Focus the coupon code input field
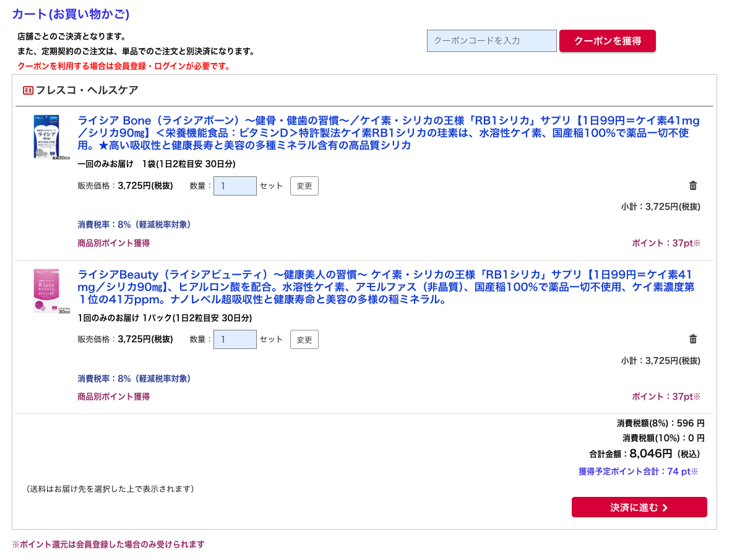732x560 pixels. point(491,41)
